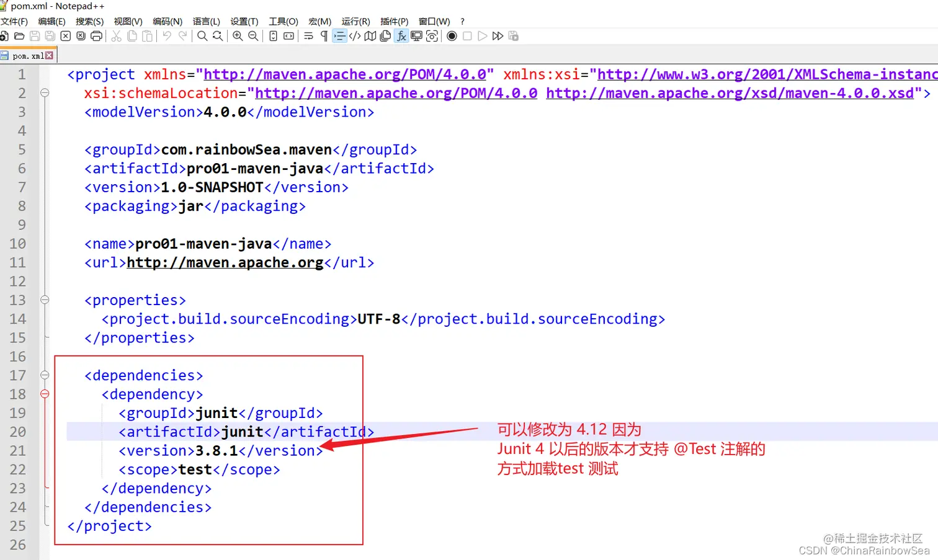Click the 1.0-SNAPSHOT version text

pos(212,187)
